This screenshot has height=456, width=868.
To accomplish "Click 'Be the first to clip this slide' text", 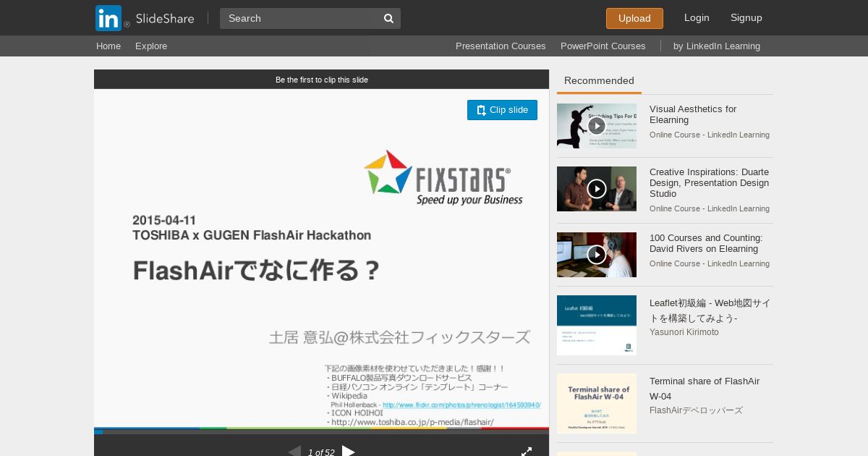I will tap(322, 80).
